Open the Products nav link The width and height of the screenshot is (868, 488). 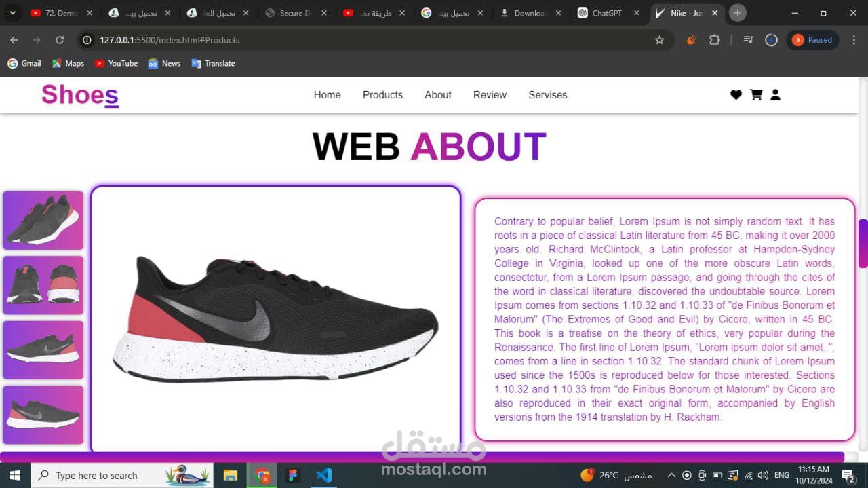(382, 95)
